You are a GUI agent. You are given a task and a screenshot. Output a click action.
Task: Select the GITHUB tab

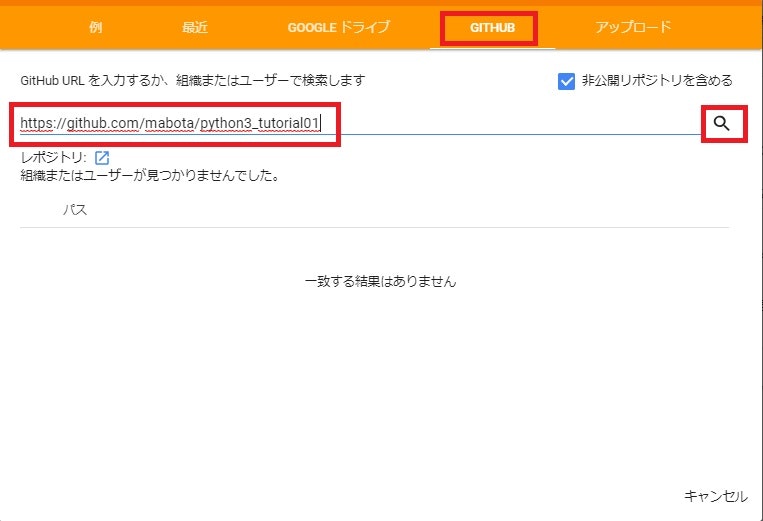492,27
